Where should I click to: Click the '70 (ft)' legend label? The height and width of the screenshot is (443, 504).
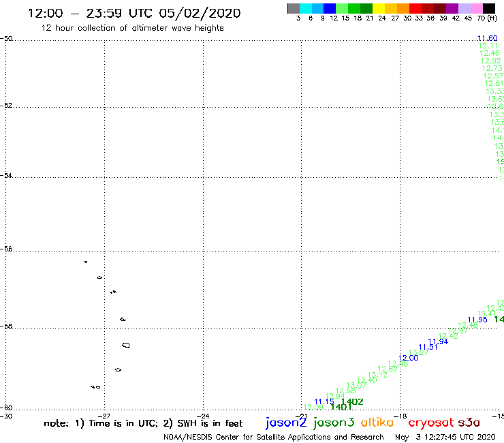coord(487,18)
